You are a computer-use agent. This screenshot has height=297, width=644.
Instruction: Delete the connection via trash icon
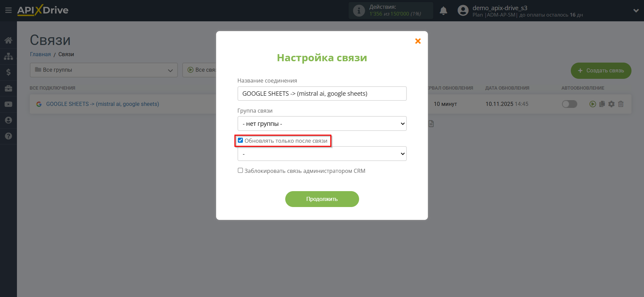pyautogui.click(x=621, y=104)
